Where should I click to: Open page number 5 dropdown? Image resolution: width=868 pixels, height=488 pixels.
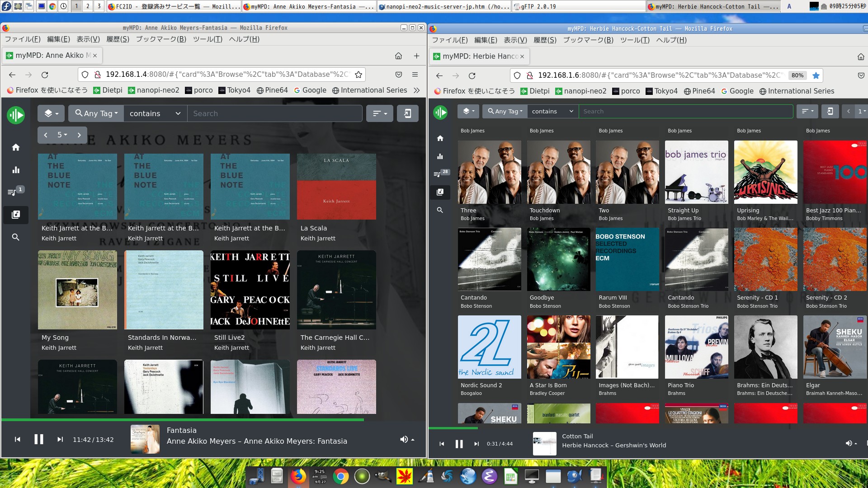(62, 135)
